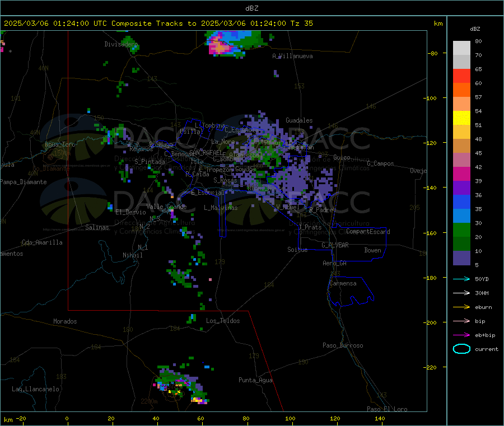
Task: Click the 'A_Villanueva' place label
Action: [292, 56]
